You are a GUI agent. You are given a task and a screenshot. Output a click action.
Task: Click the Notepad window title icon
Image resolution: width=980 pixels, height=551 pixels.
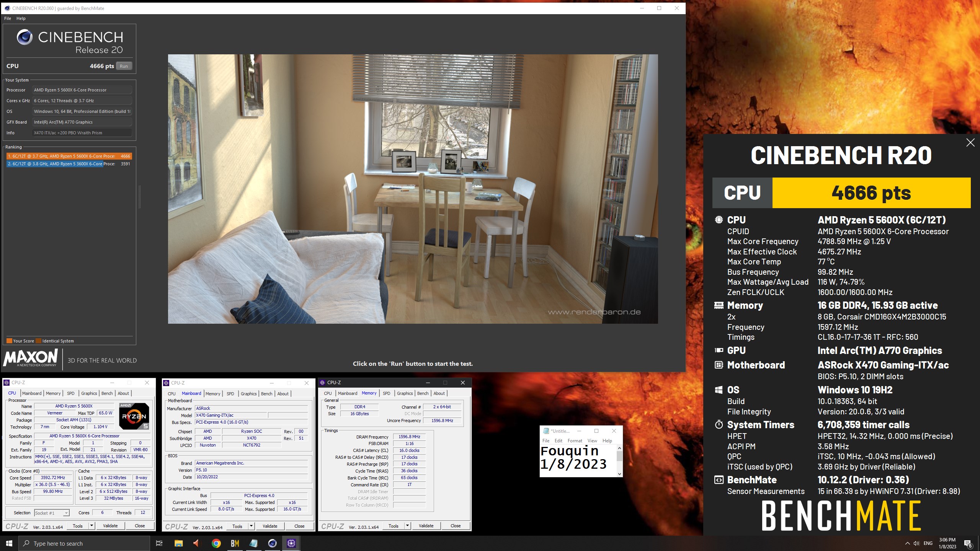pyautogui.click(x=546, y=431)
